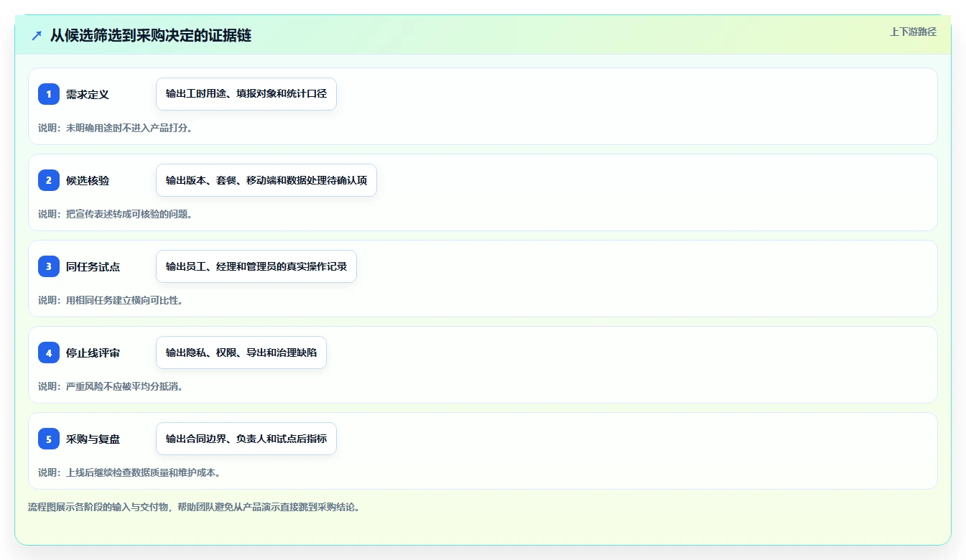Click the footer caption starting 流程图展示各阶段
This screenshot has height=560, width=966.
point(194,507)
